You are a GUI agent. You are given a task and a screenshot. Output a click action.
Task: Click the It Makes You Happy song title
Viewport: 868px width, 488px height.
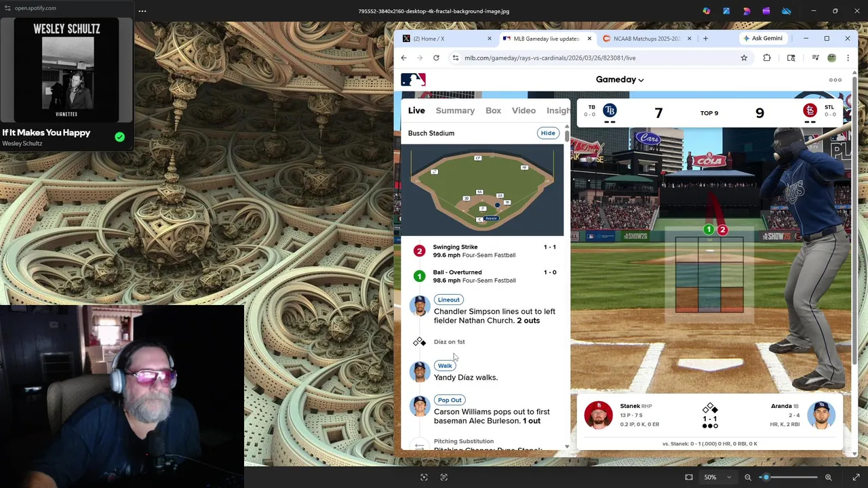(x=46, y=133)
